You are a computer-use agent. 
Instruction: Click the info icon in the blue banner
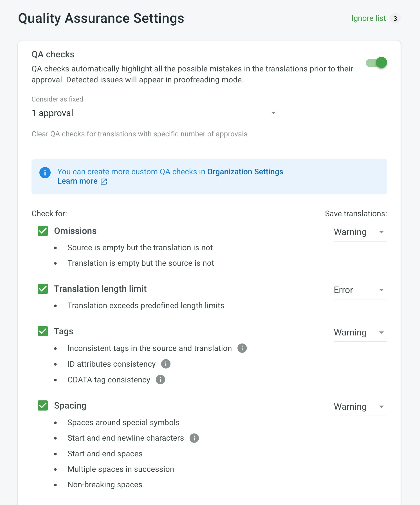tap(45, 173)
